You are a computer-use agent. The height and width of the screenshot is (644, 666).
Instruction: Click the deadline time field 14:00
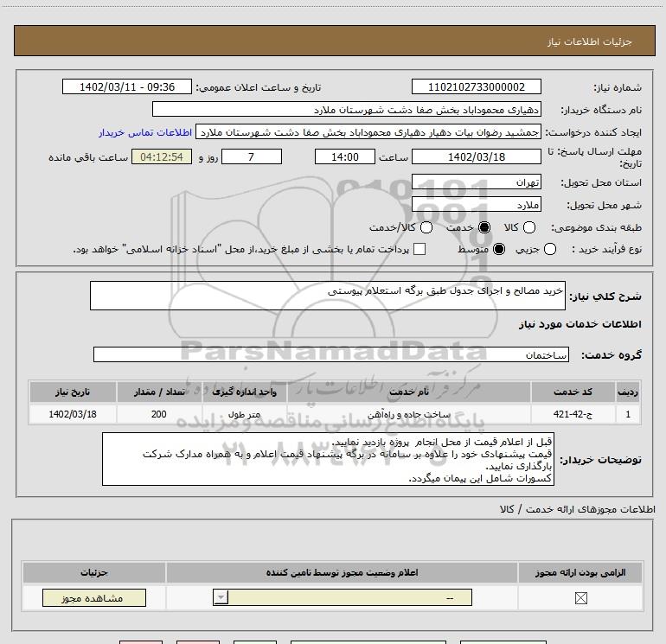[345, 156]
